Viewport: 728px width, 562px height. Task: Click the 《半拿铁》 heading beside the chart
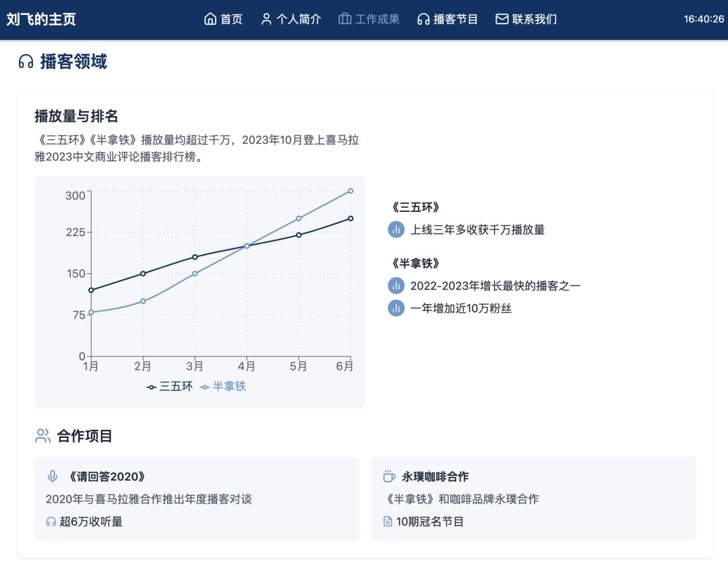[x=415, y=263]
